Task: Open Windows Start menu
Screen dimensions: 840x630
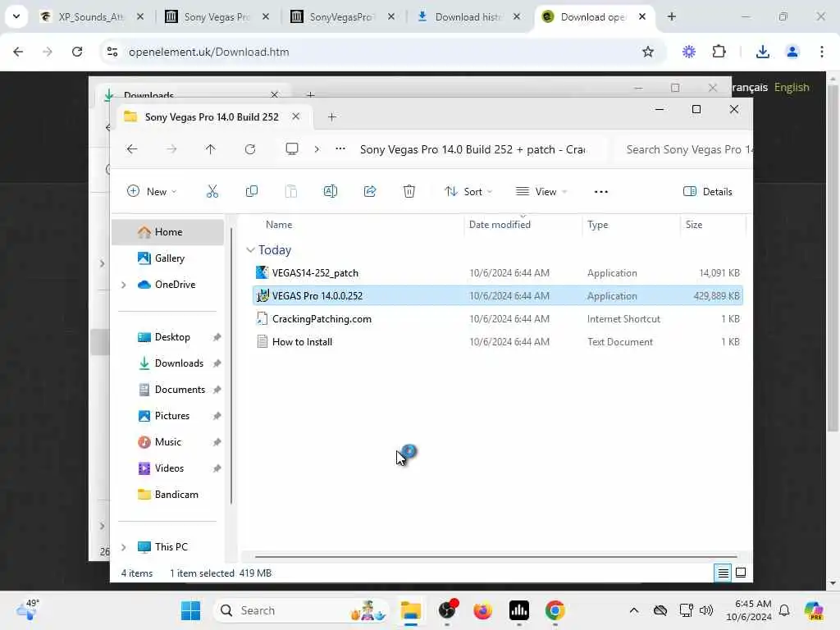Action: pyautogui.click(x=190, y=610)
